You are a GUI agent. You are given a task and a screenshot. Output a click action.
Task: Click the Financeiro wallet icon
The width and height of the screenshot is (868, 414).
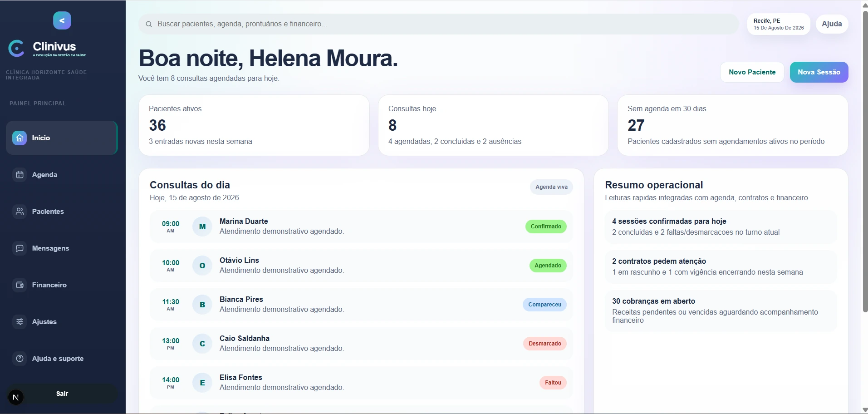coord(20,285)
